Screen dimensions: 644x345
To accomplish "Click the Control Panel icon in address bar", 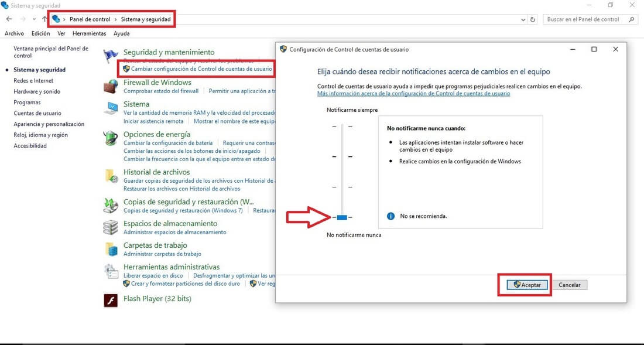I will pos(56,19).
